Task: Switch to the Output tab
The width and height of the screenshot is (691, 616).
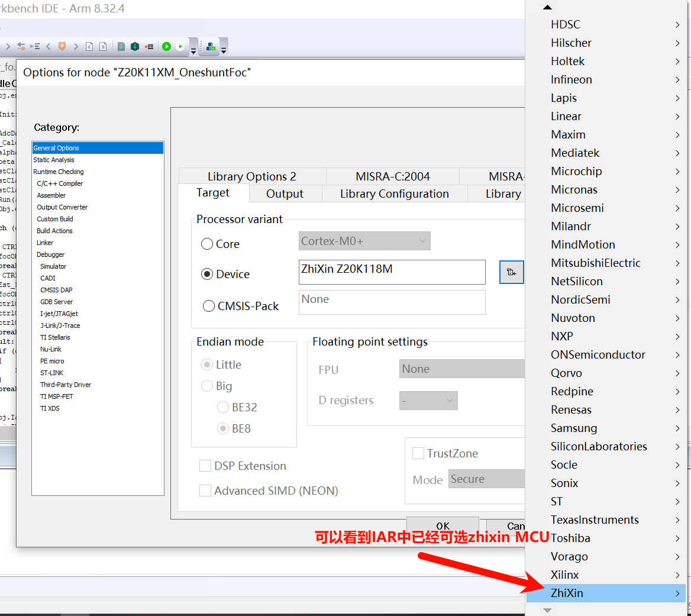Action: tap(285, 194)
